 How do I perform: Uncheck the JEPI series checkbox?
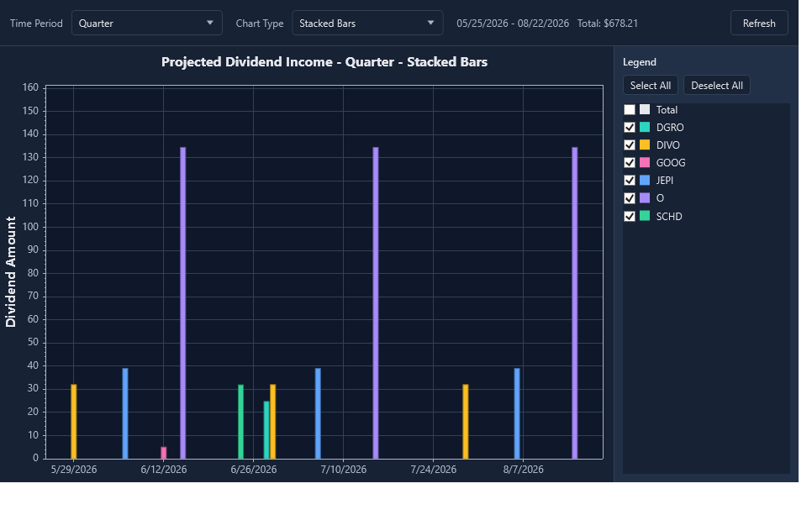(x=630, y=180)
